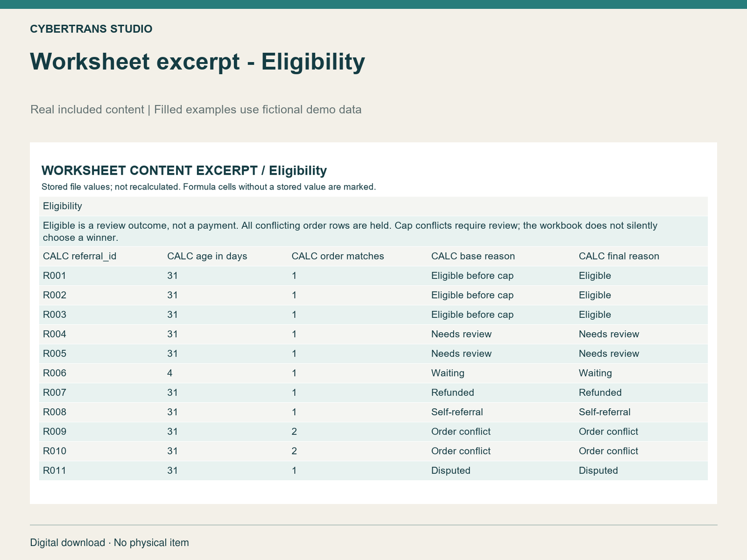Screen dimensions: 747x560
Task: Select the R008 referral id cell
Action: [x=55, y=412]
